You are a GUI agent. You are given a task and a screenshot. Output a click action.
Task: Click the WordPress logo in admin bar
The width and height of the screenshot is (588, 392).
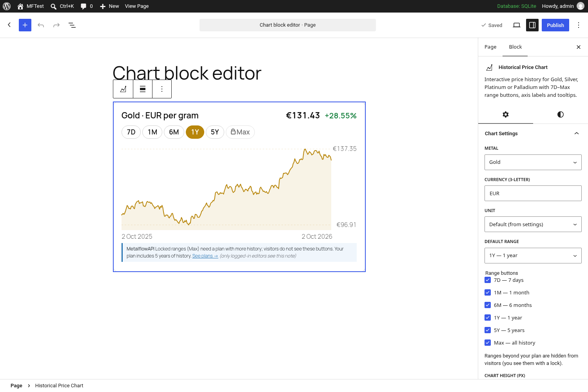pyautogui.click(x=7, y=6)
